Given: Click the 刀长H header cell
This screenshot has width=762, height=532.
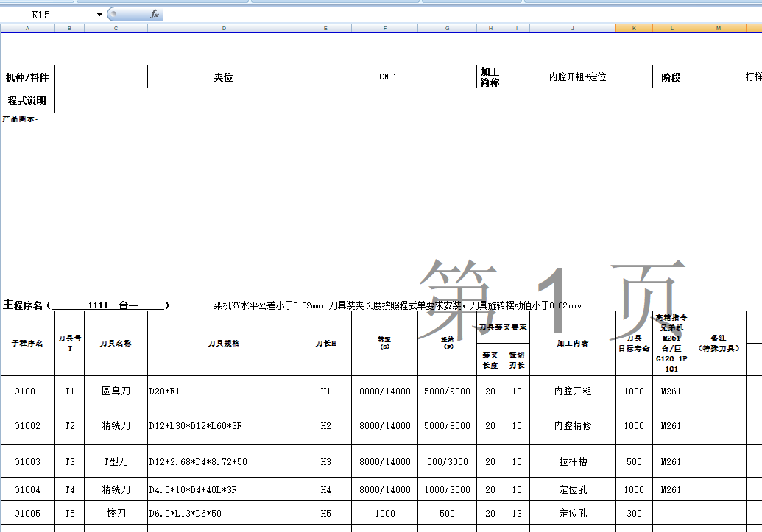Looking at the screenshot, I should coord(325,343).
